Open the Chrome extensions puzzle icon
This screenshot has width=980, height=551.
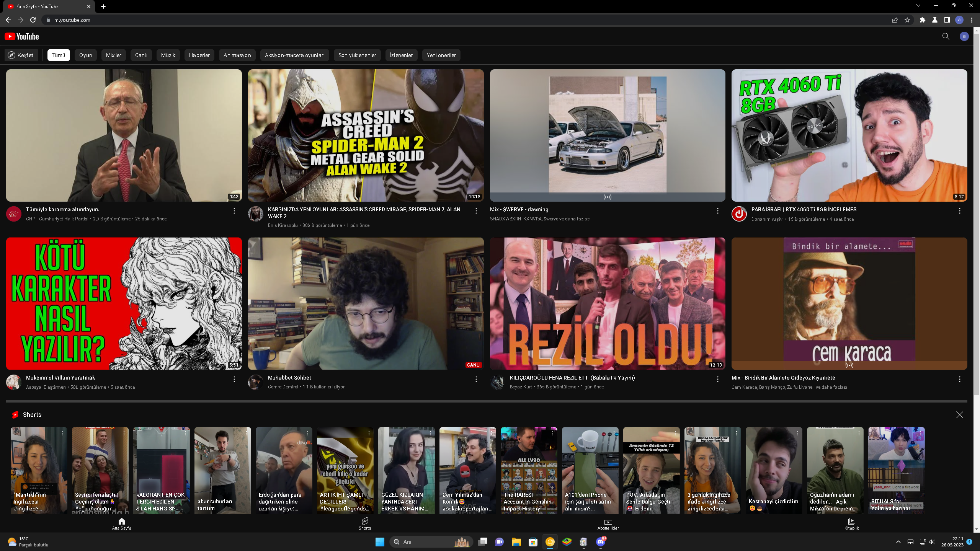(923, 20)
